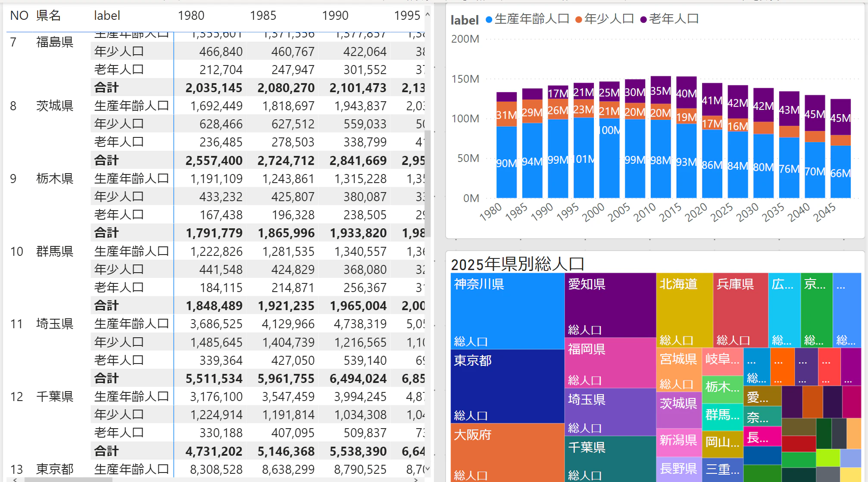Image resolution: width=868 pixels, height=482 pixels.
Task: Select 神奈川県 tile in the treemap
Action: point(507,311)
